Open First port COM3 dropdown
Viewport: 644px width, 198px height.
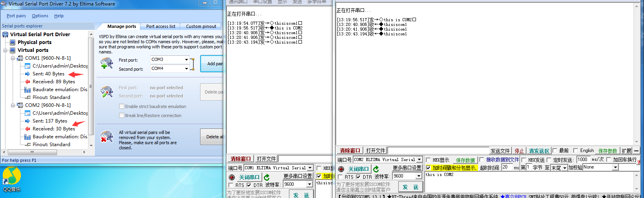(186, 60)
